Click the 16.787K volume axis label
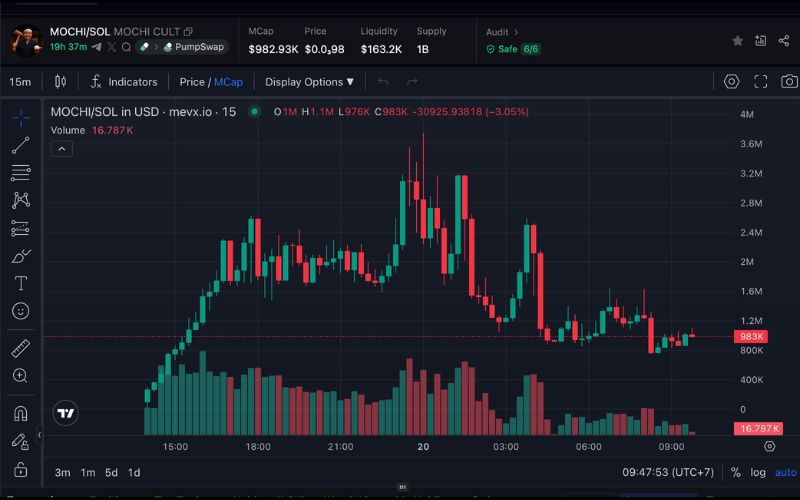This screenshot has height=500, width=800. [x=758, y=428]
